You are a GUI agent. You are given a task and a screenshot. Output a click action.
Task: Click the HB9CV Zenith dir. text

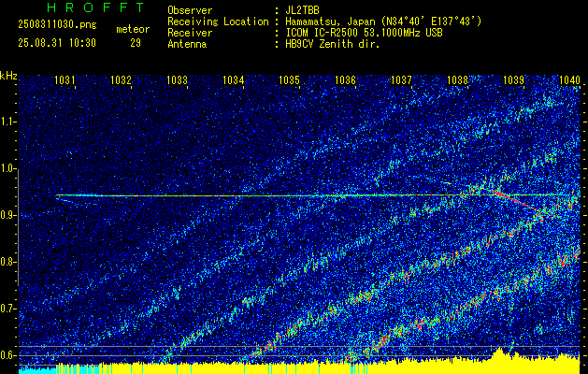333,44
